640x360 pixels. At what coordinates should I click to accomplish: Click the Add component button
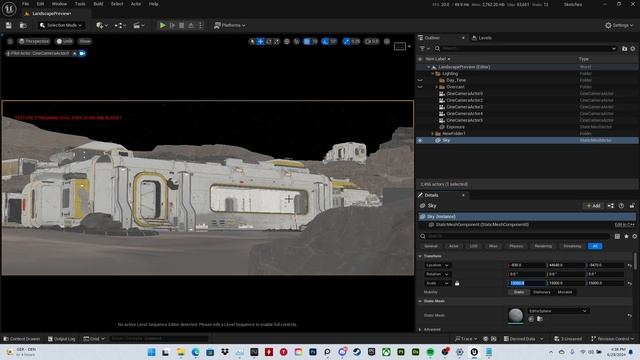point(593,206)
